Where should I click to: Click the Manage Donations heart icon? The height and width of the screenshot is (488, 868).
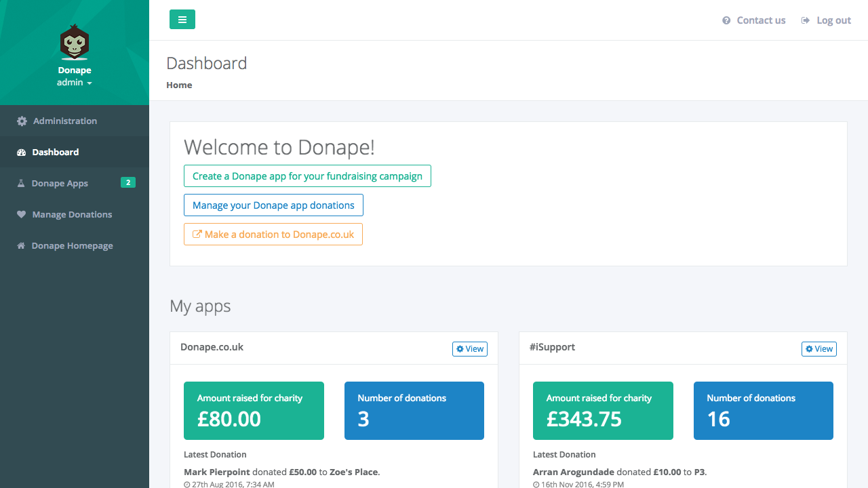(21, 214)
